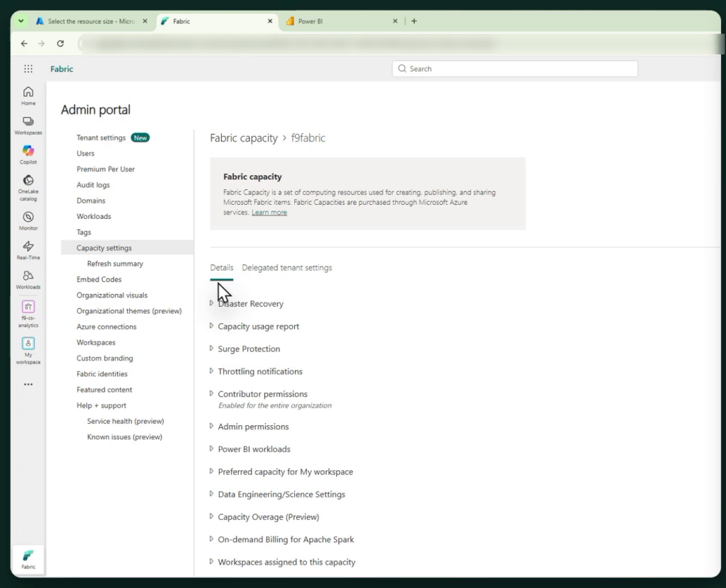
Task: Close the Select the resource size tab
Action: pyautogui.click(x=145, y=21)
